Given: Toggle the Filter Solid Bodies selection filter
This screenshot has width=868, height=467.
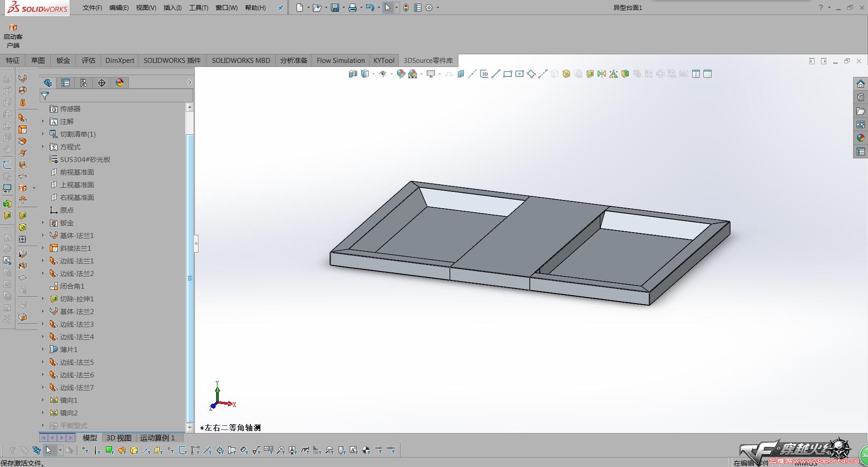Looking at the screenshot, I should [x=134, y=450].
